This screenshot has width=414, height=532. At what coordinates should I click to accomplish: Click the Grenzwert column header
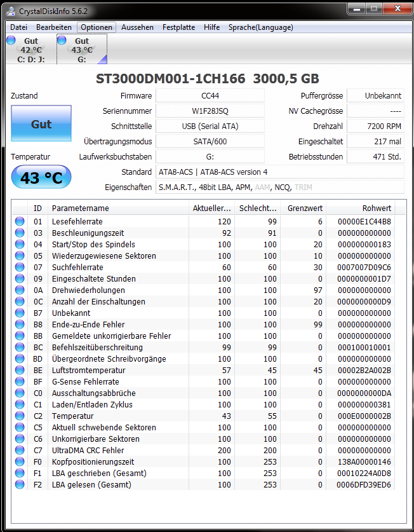(x=304, y=208)
